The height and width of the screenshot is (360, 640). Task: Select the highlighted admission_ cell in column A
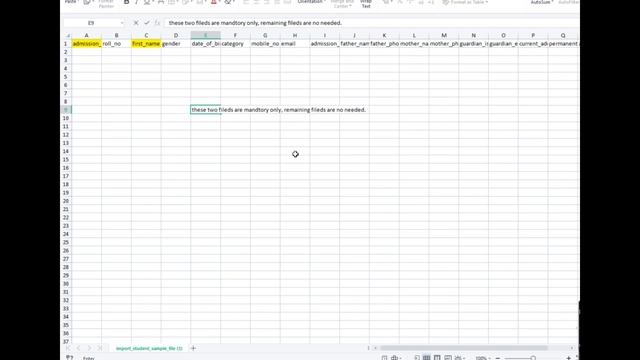87,44
